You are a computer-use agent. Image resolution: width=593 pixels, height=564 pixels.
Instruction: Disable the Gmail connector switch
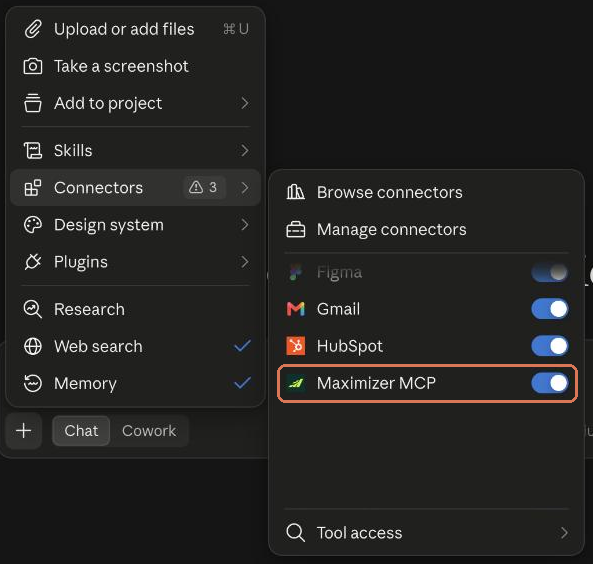550,309
